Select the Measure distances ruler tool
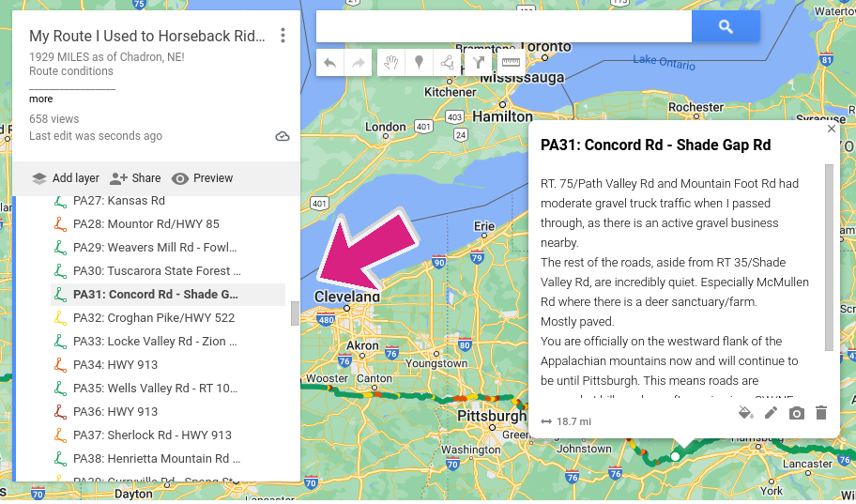 (511, 63)
